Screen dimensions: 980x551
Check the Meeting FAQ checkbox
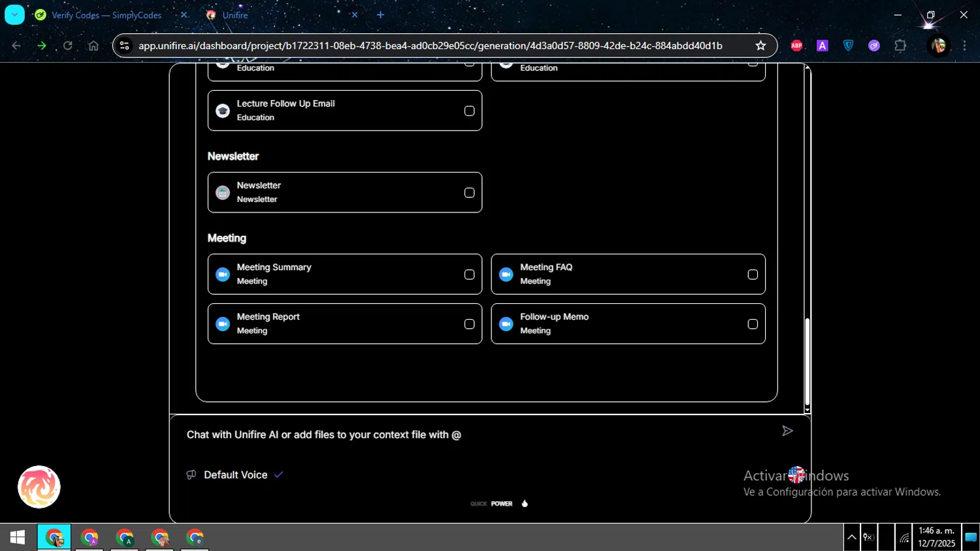pos(753,275)
